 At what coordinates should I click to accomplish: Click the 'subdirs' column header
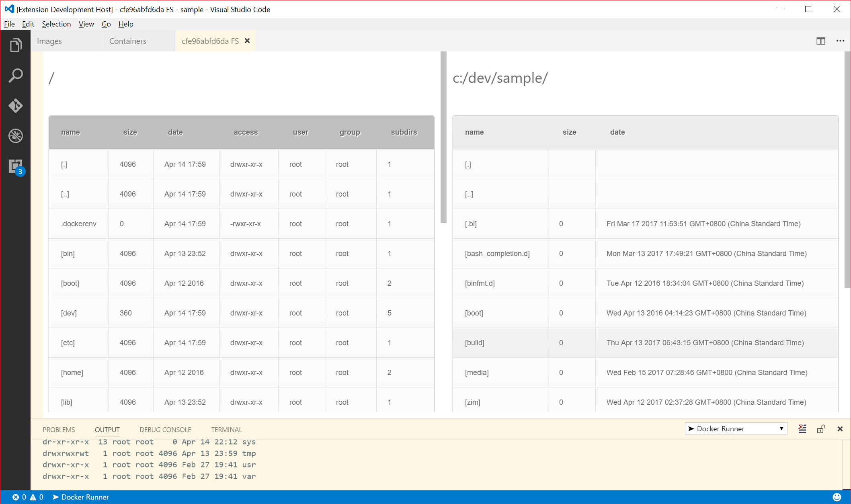point(404,132)
